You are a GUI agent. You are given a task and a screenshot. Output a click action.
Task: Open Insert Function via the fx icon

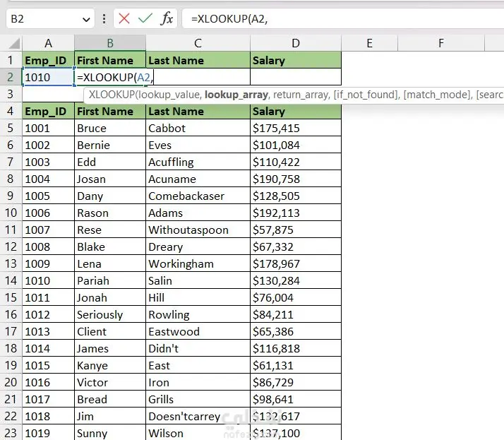(167, 18)
